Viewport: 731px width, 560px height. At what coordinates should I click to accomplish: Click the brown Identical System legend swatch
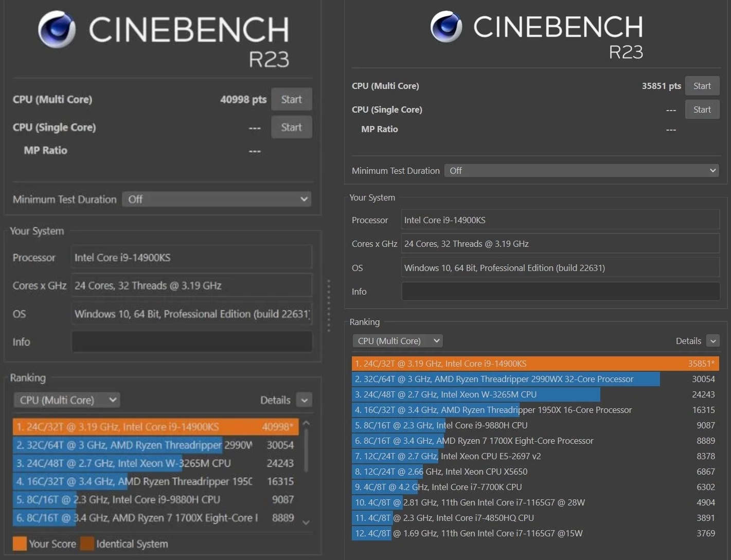tap(87, 544)
